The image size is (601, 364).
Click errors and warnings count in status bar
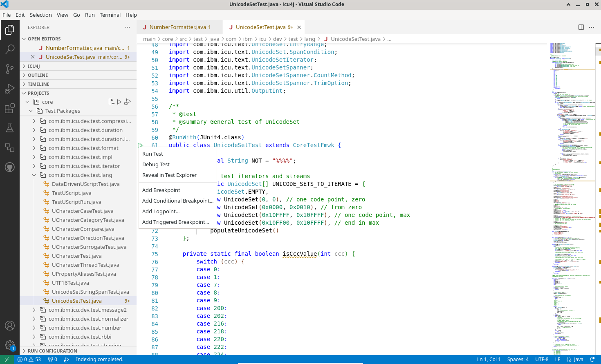pos(29,360)
